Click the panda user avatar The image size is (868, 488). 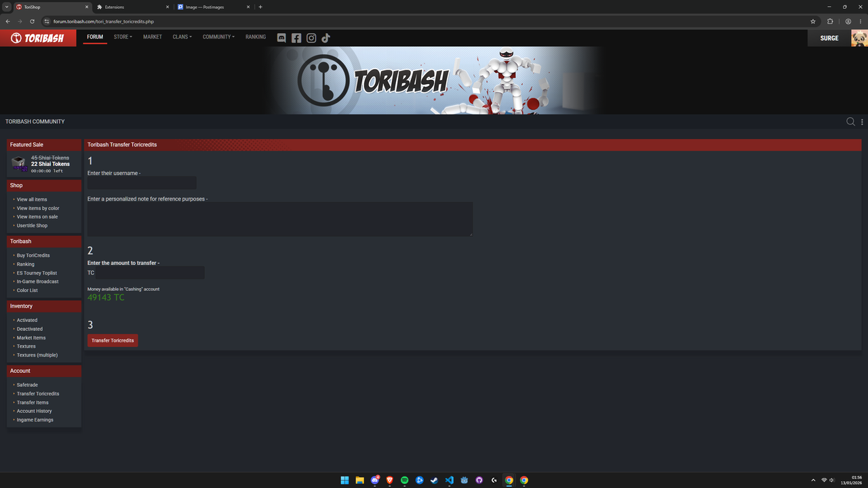859,38
